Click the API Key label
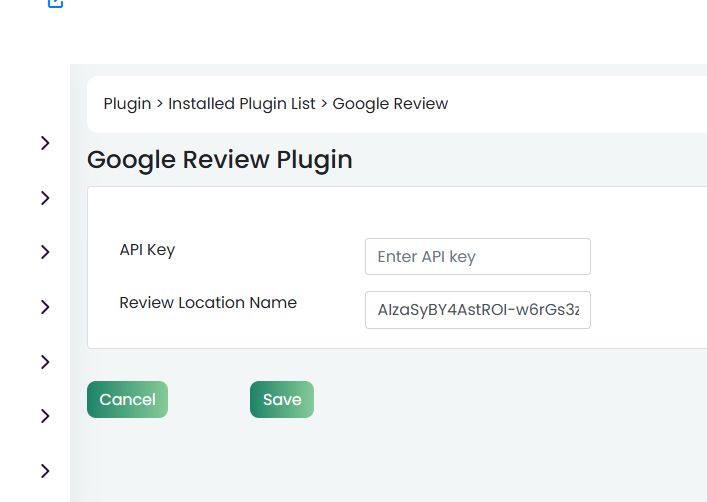The image size is (707, 502). tap(147, 250)
